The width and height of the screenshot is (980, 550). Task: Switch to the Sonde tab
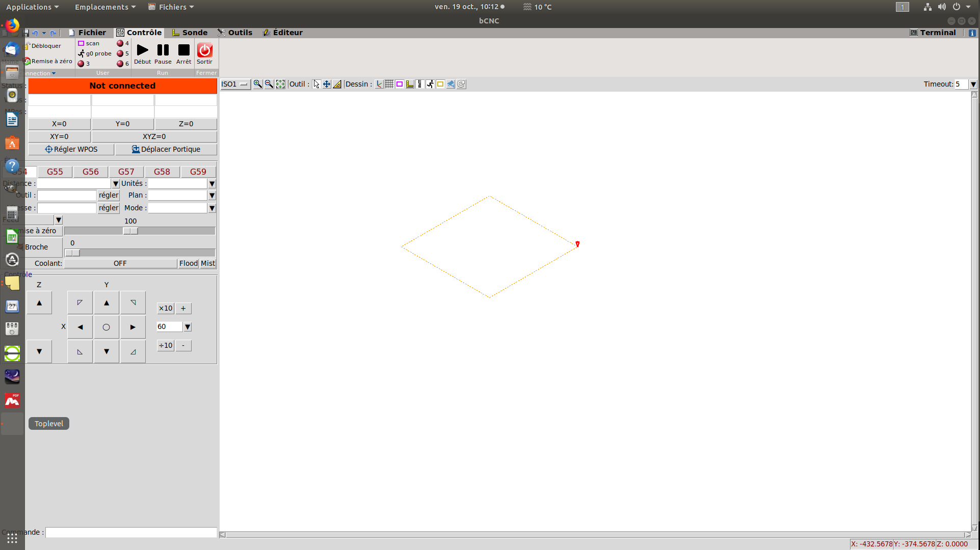[190, 33]
